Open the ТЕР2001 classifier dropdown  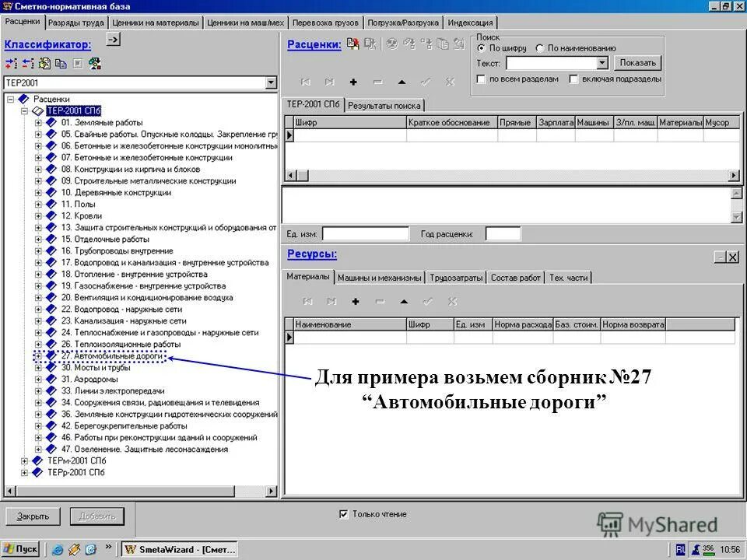coord(271,83)
